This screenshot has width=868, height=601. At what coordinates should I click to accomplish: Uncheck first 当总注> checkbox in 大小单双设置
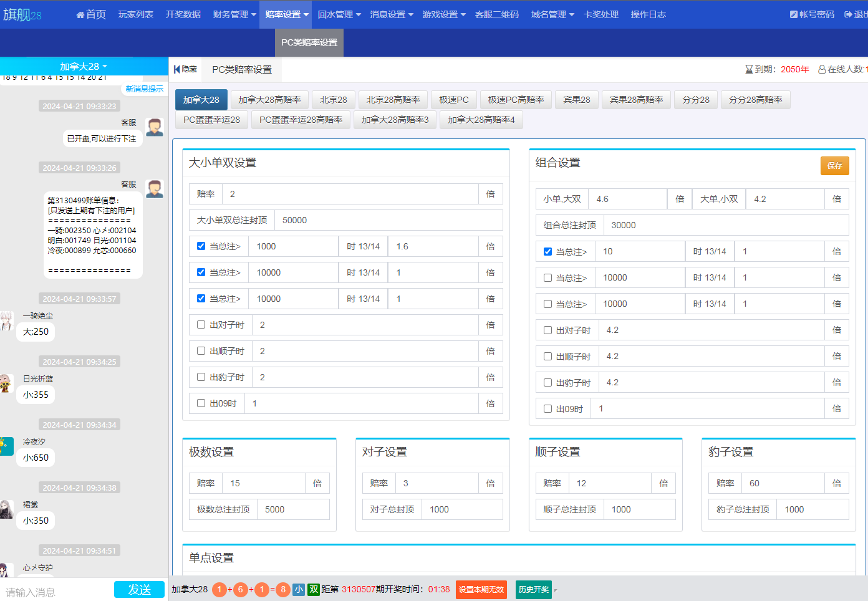pyautogui.click(x=201, y=246)
